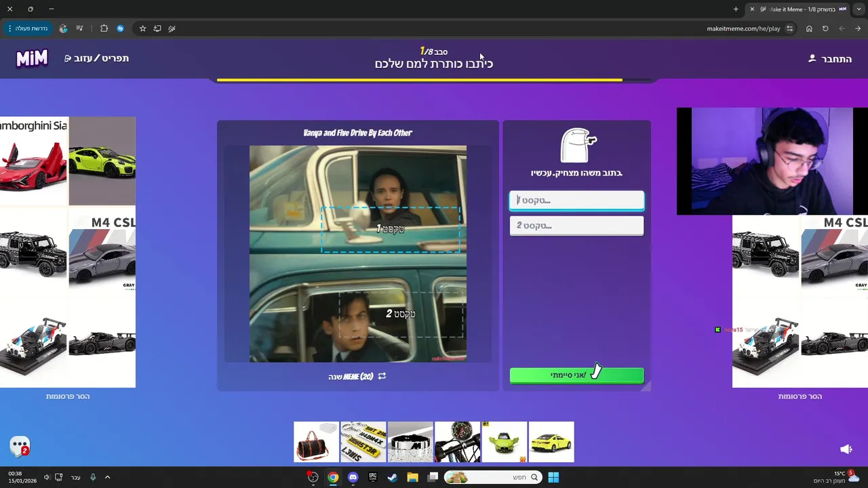The image size is (868, 488).
Task: Mute game sound with speaker icon
Action: (x=846, y=449)
